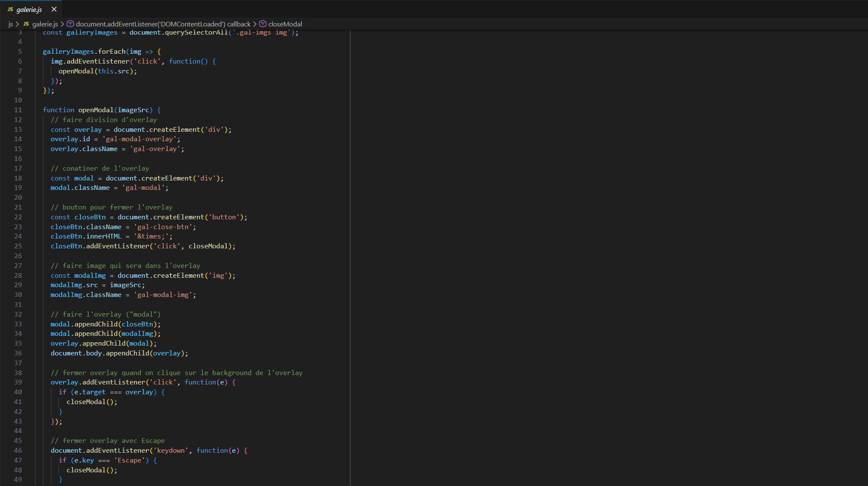Close the galerie.js editor tab
The height and width of the screenshot is (486, 868).
[x=54, y=9]
